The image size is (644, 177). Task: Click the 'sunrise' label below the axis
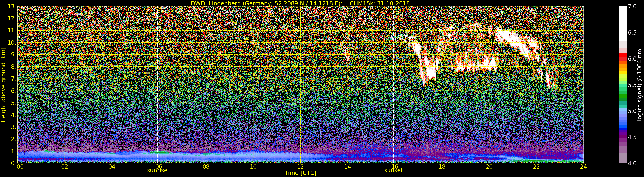(x=157, y=171)
